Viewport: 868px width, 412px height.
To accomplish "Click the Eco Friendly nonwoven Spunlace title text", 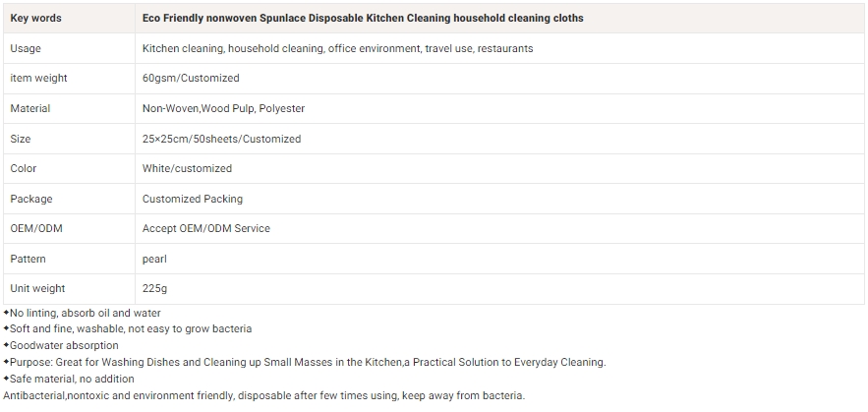I will [362, 18].
